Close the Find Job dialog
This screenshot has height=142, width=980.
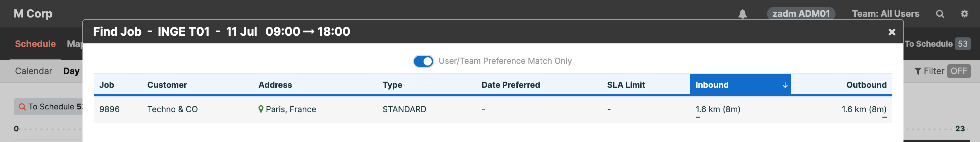pos(891,32)
